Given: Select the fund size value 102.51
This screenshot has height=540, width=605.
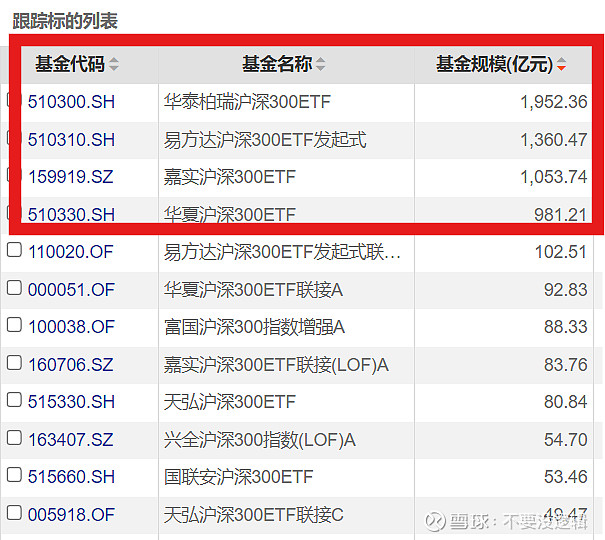Looking at the screenshot, I should pos(561,252).
